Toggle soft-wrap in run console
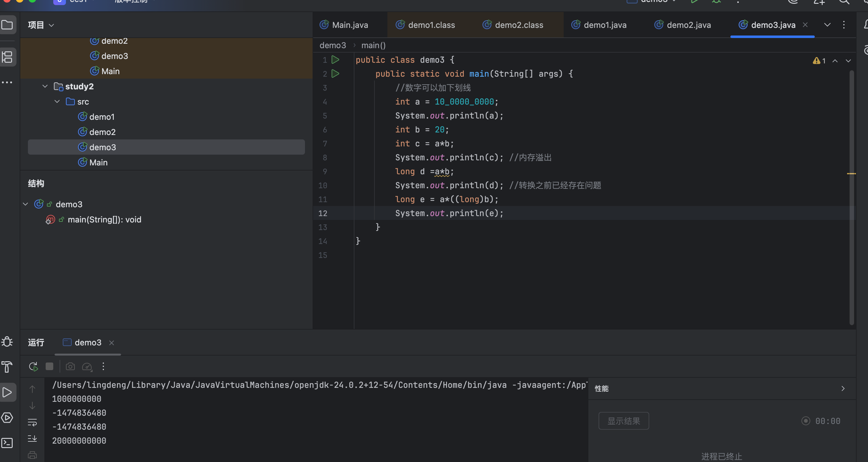 [x=32, y=422]
